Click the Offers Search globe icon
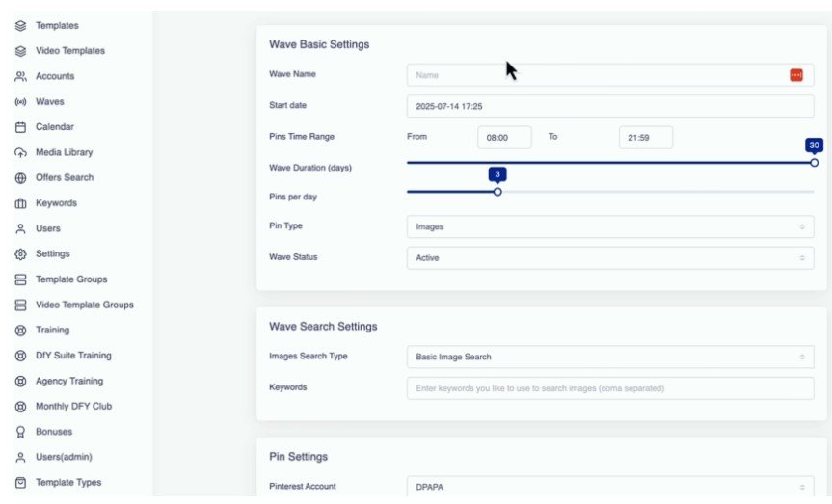The height and width of the screenshot is (504, 832). click(20, 178)
